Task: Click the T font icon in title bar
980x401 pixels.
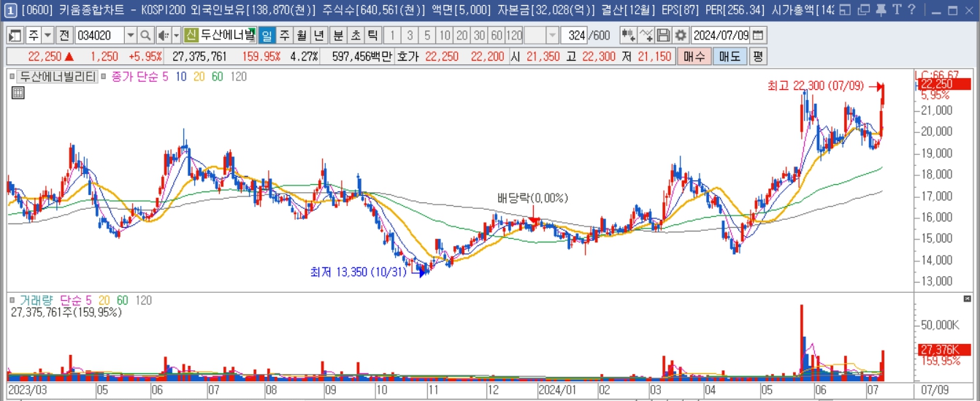Action: coord(896,10)
